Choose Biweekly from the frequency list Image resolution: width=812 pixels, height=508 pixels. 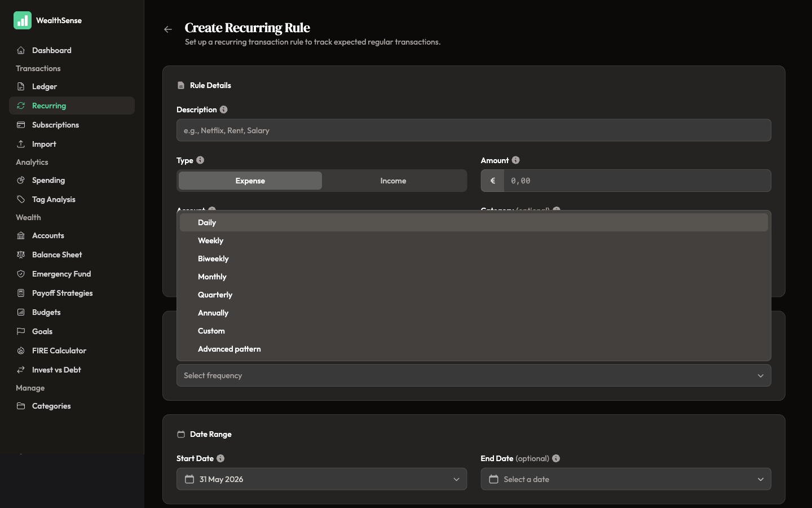pyautogui.click(x=474, y=259)
